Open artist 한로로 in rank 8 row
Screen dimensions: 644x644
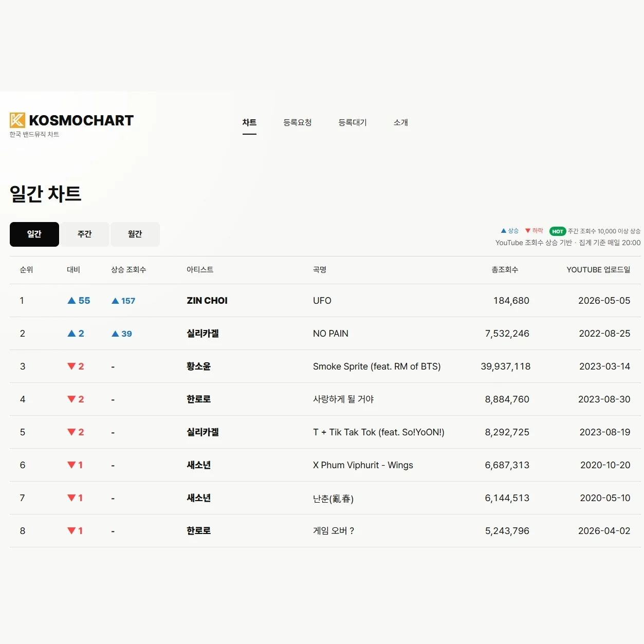(198, 531)
